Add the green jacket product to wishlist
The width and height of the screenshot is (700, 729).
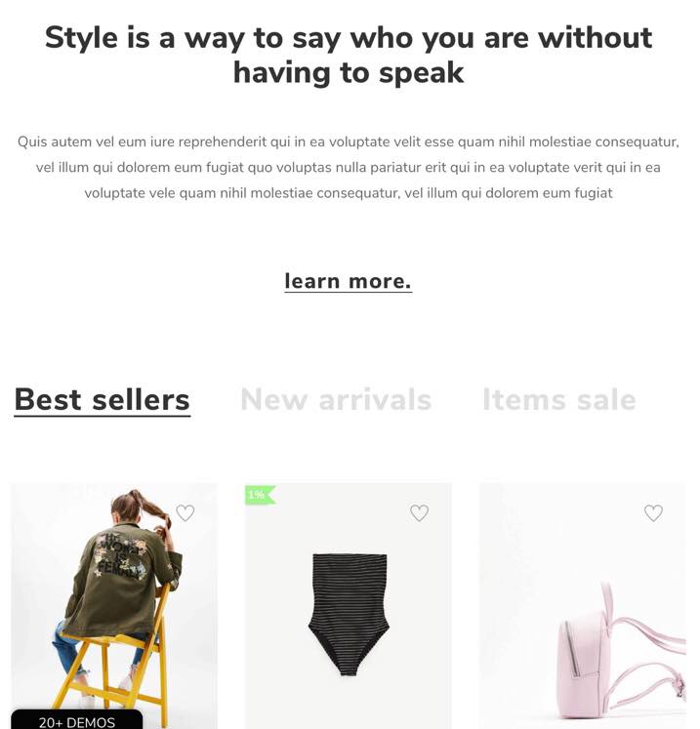tap(185, 513)
